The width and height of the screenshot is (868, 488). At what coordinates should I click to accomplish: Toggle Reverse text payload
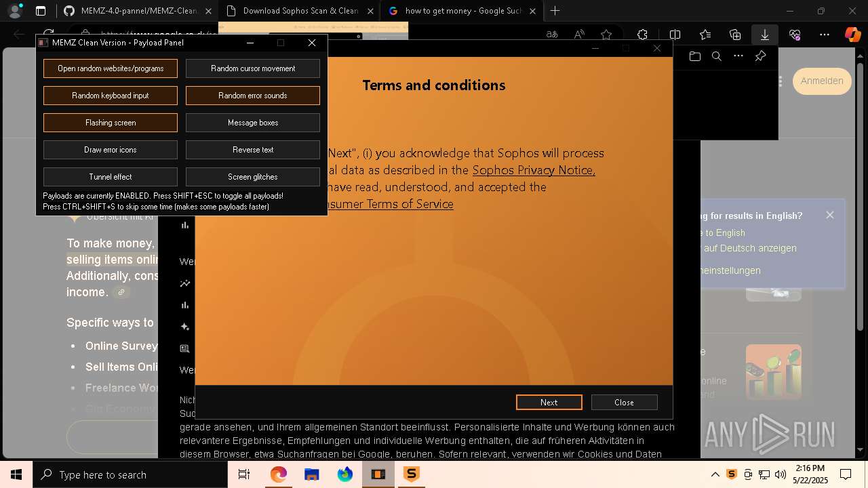click(x=253, y=150)
